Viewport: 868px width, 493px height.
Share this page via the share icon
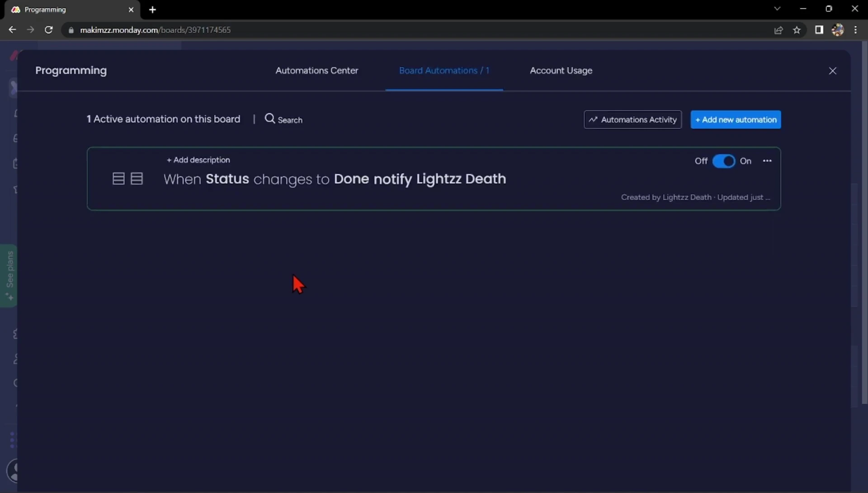point(778,30)
